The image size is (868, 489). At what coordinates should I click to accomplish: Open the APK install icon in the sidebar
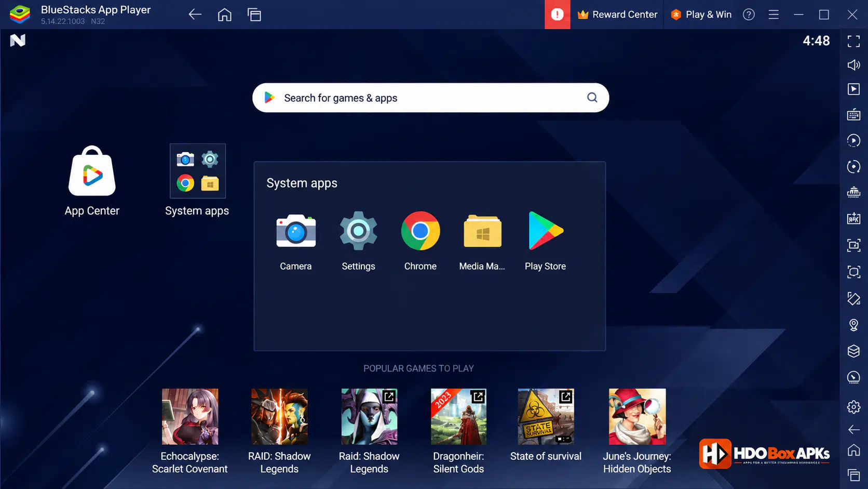point(853,219)
